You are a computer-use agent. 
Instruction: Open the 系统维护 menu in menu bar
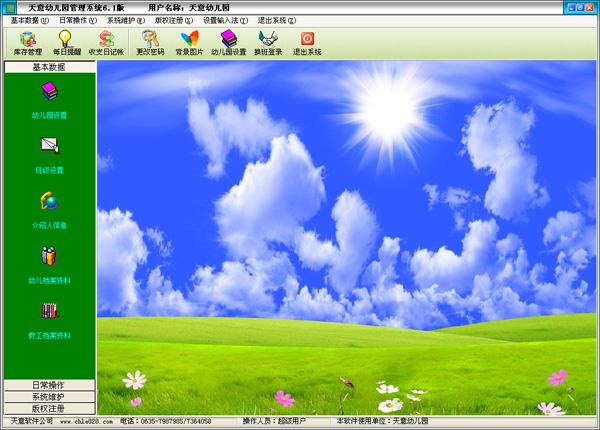click(126, 20)
